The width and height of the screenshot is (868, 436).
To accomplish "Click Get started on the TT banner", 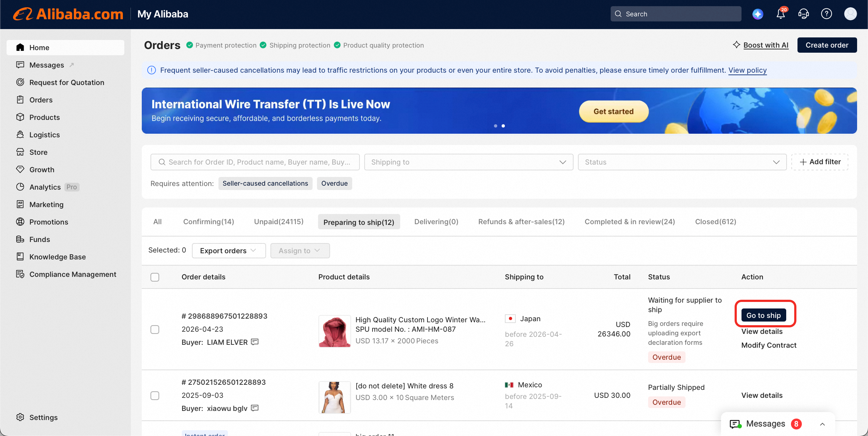I will pyautogui.click(x=614, y=112).
